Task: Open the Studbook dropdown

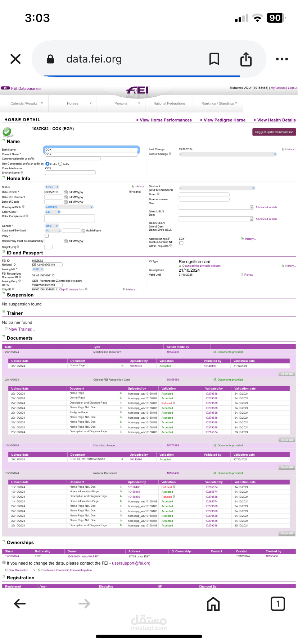Action: click(x=217, y=188)
